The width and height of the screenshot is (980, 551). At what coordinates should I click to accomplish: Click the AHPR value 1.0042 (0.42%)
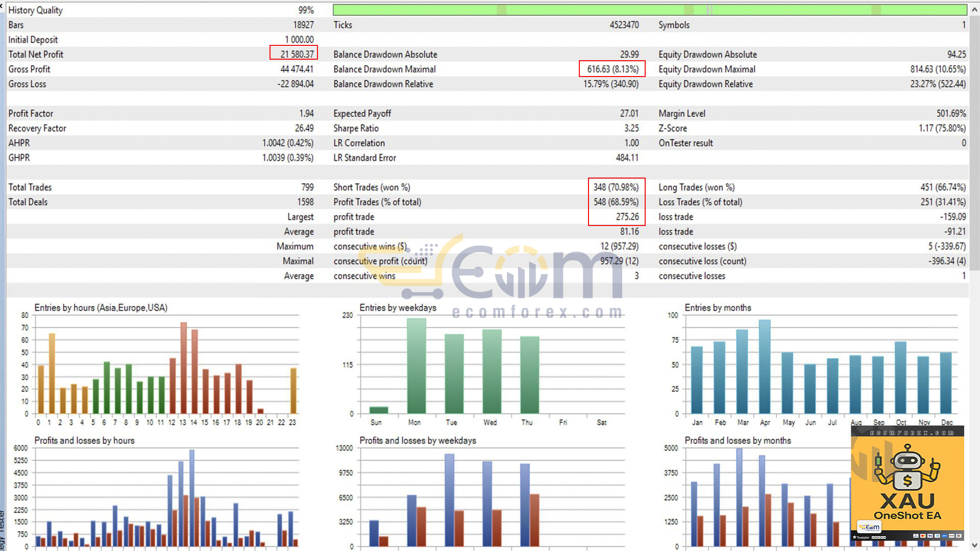288,143
